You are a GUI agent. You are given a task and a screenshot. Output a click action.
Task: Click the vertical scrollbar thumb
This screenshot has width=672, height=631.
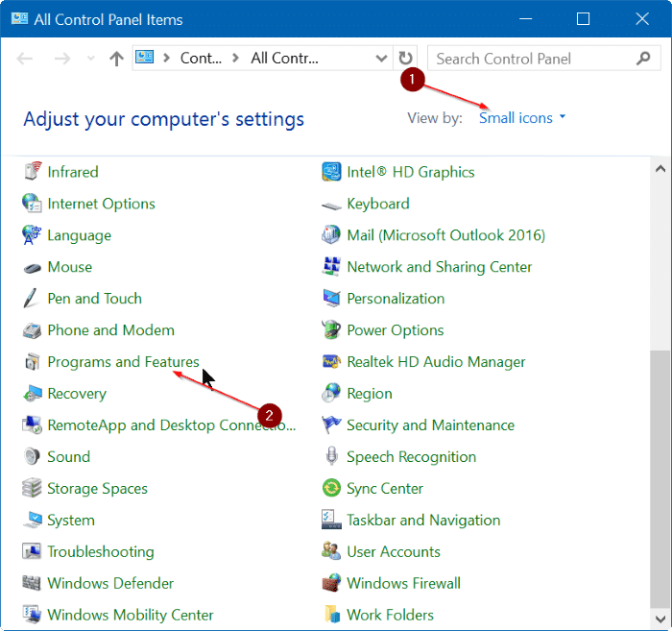[660, 479]
